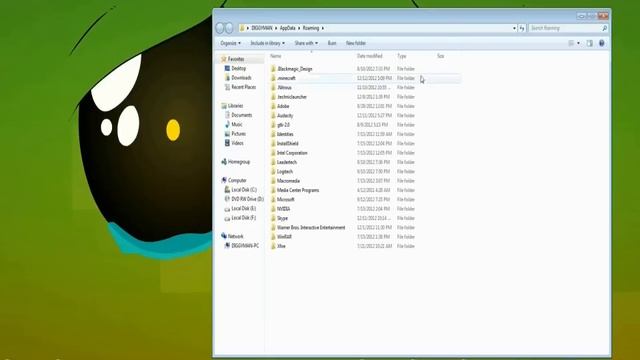The width and height of the screenshot is (640, 360).
Task: Click the Local Disk (E:) drive icon
Action: 227,209
